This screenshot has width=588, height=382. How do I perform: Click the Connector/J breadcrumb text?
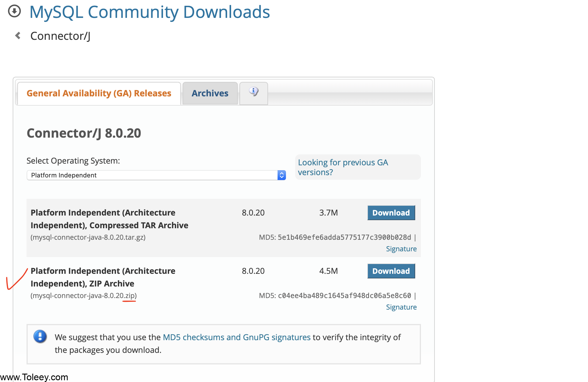coord(60,36)
